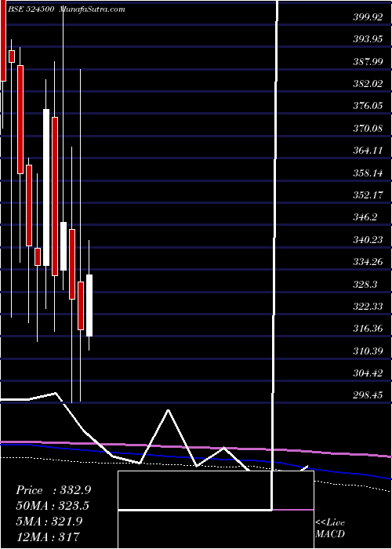This screenshot has width=392, height=549.
Task: Click the 387.99 price axis label
Action: (368, 62)
